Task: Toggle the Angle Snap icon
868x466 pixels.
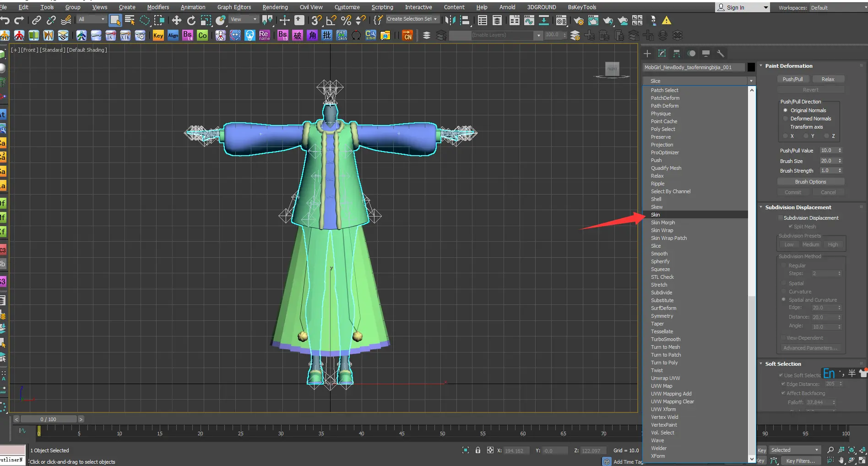Action: pyautogui.click(x=331, y=20)
